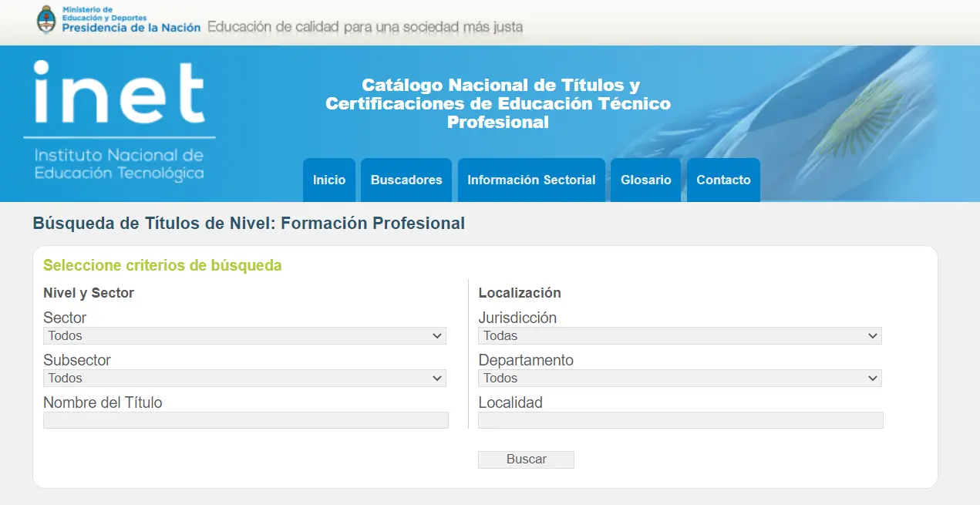980x505 pixels.
Task: Click the Argentine national coat of arms icon
Action: click(x=46, y=19)
